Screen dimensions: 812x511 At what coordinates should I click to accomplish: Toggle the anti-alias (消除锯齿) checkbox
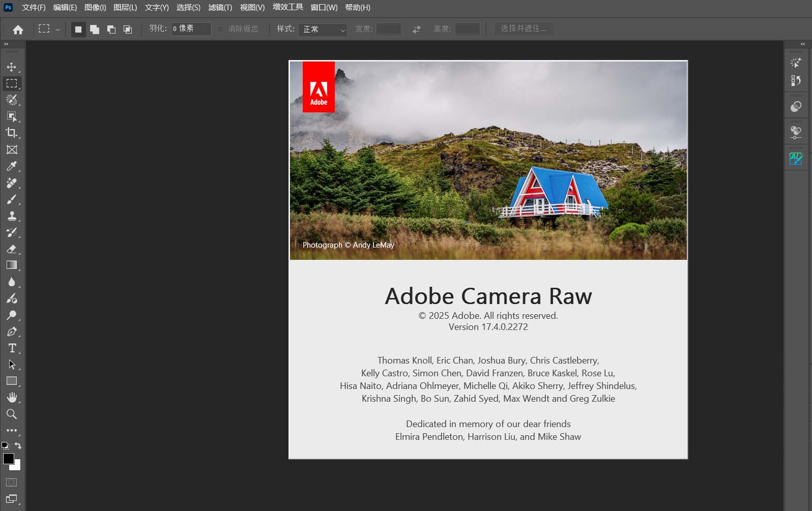click(220, 29)
